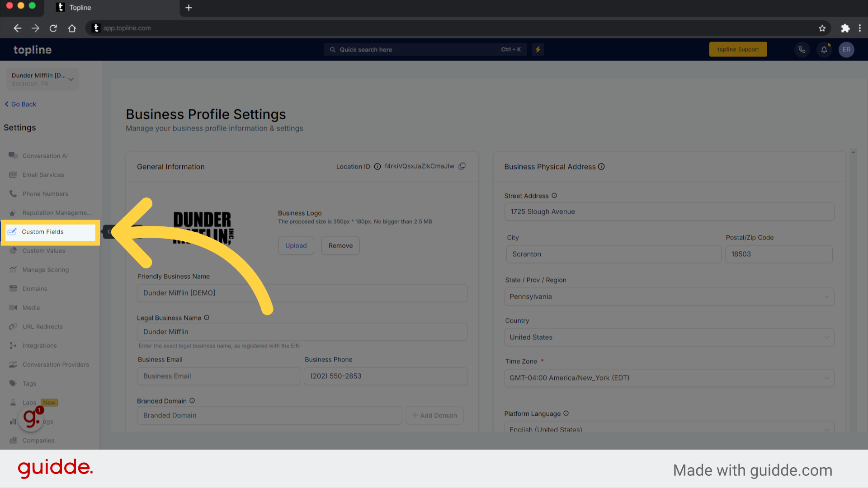This screenshot has height=488, width=868.
Task: Open Labs settings
Action: (x=29, y=403)
